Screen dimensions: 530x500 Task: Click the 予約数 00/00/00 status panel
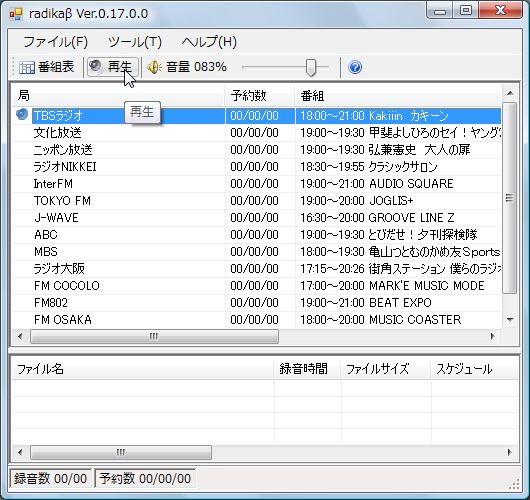click(x=145, y=478)
